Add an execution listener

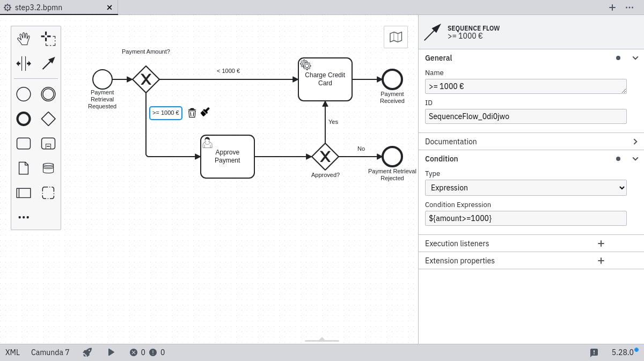(x=601, y=244)
